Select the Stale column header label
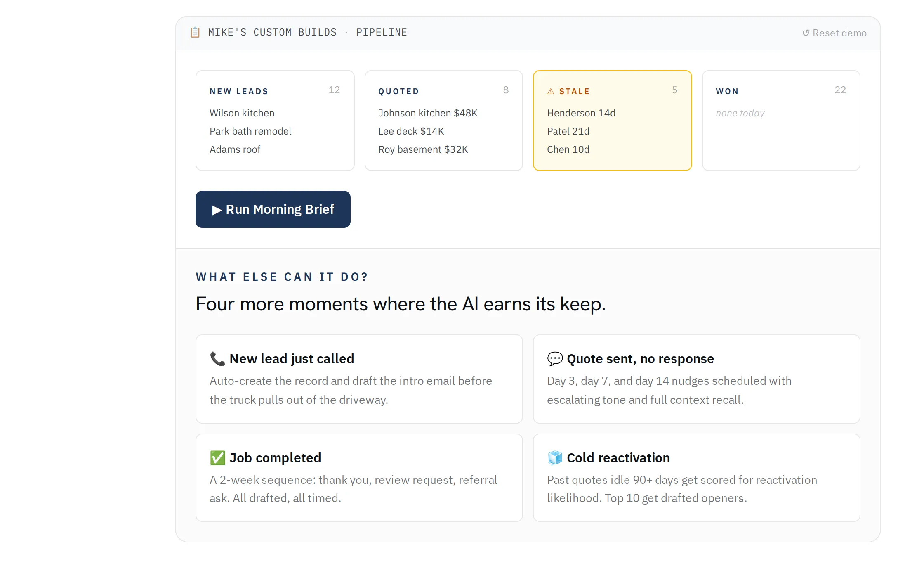Viewport: 924px width, 578px height. click(574, 91)
